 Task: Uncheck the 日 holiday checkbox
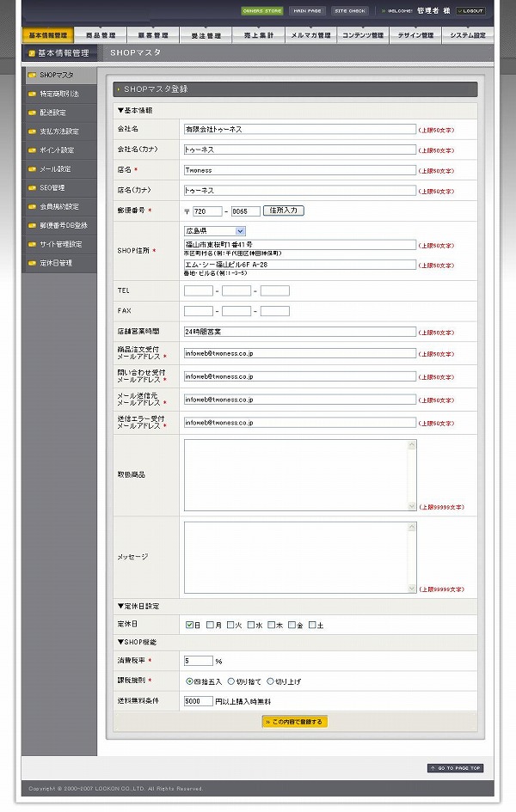[189, 625]
